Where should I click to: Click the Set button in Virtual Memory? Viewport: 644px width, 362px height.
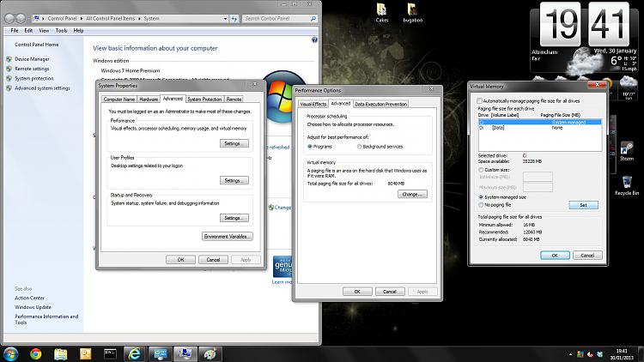point(583,205)
